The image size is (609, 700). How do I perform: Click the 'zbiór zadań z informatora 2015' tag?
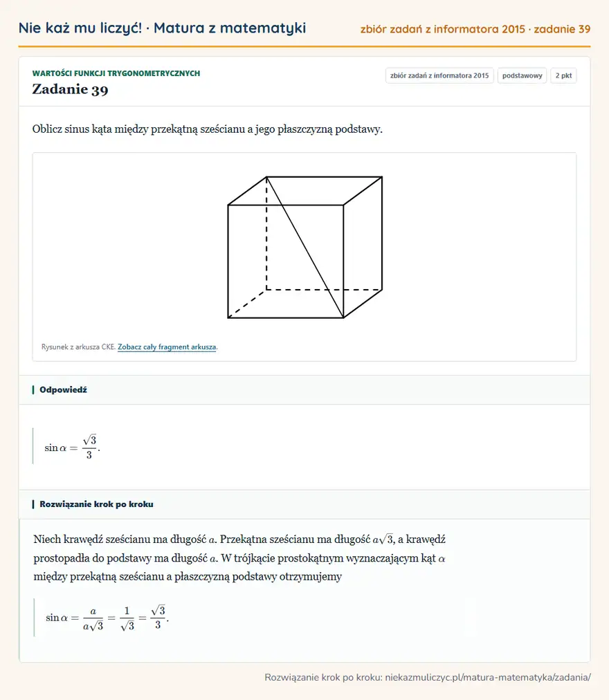(439, 75)
